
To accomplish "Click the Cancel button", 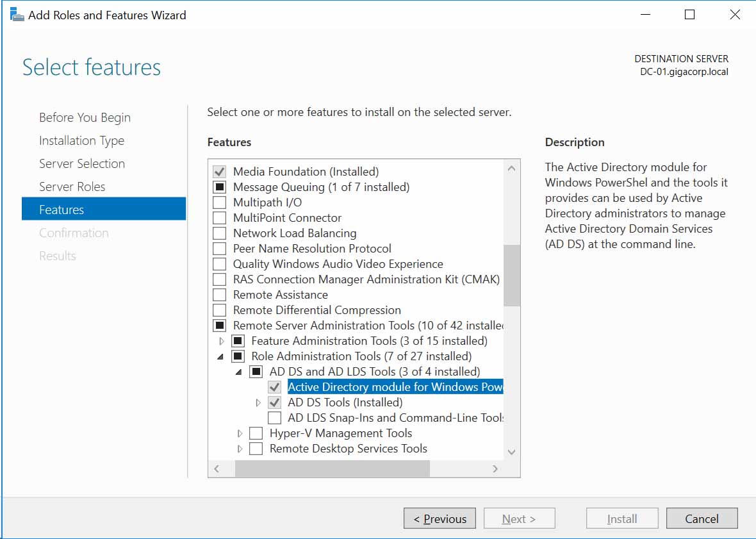I will tap(702, 518).
